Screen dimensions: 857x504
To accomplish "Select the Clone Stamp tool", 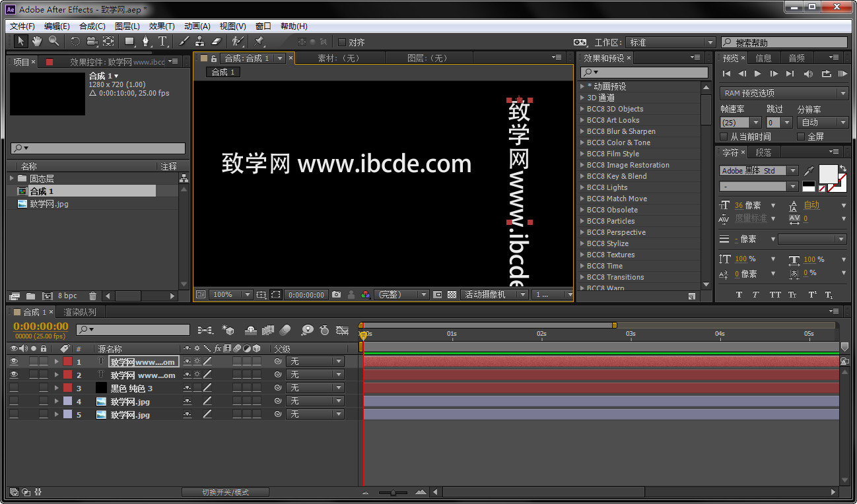I will click(x=199, y=42).
